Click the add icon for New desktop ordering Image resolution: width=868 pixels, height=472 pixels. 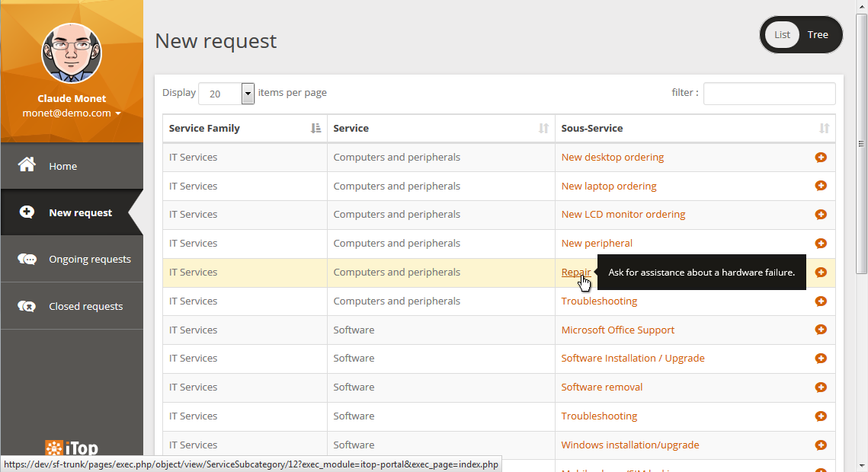tap(821, 158)
